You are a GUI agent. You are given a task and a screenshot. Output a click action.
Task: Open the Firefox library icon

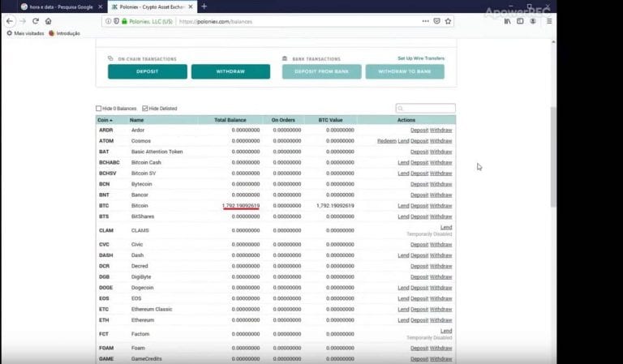(507, 21)
